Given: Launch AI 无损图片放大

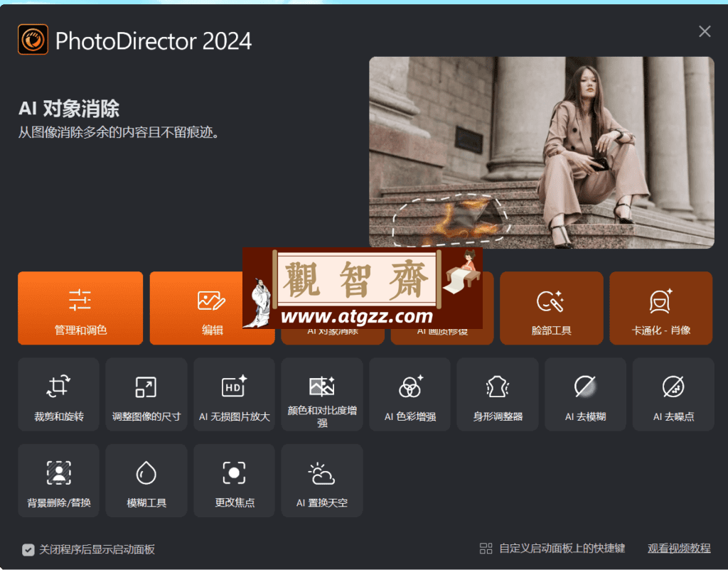Looking at the screenshot, I should tap(234, 394).
